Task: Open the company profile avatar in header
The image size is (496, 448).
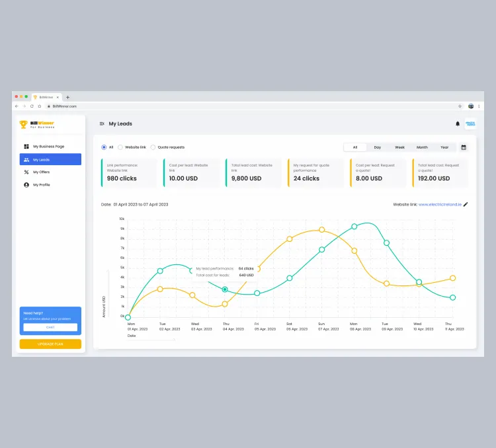Action: 470,124
